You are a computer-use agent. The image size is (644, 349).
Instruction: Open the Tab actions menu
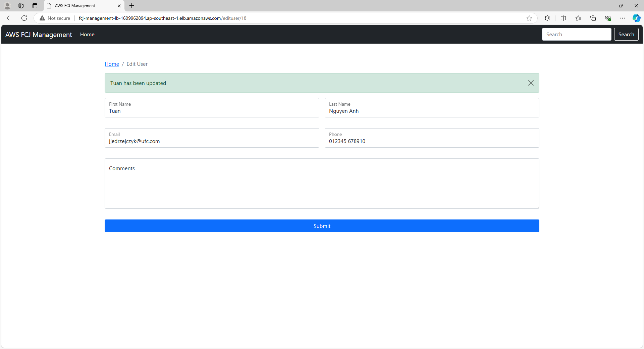coord(35,6)
